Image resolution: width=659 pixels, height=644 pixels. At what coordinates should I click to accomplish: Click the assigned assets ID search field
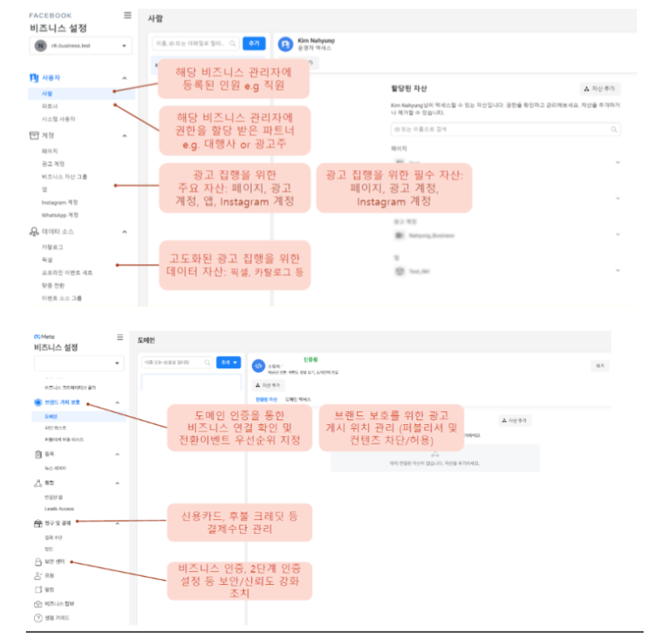(x=506, y=130)
